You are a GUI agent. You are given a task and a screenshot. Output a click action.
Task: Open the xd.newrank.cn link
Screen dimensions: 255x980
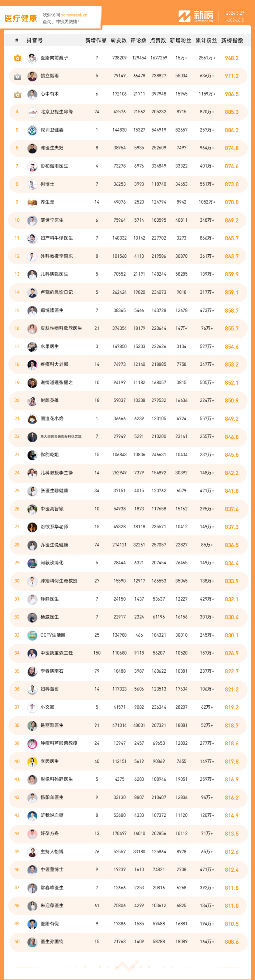[x=74, y=15]
